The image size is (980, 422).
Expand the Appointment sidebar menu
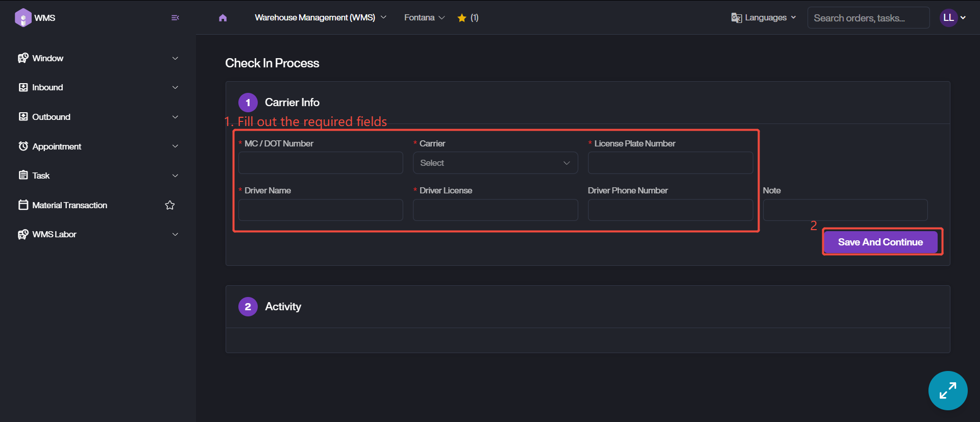98,146
